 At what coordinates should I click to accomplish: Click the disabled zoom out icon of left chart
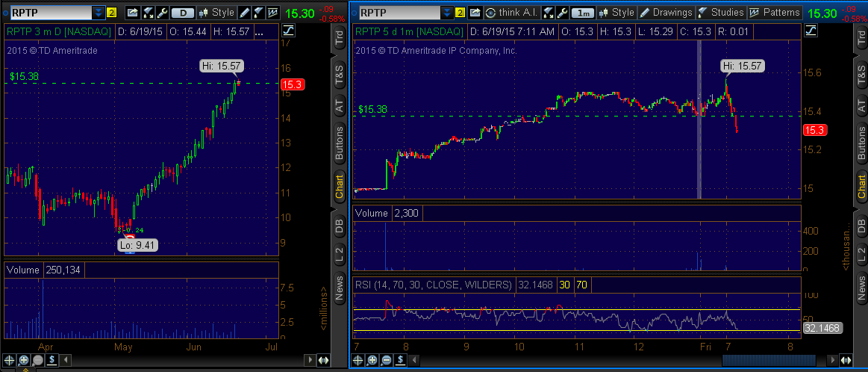pyautogui.click(x=37, y=360)
